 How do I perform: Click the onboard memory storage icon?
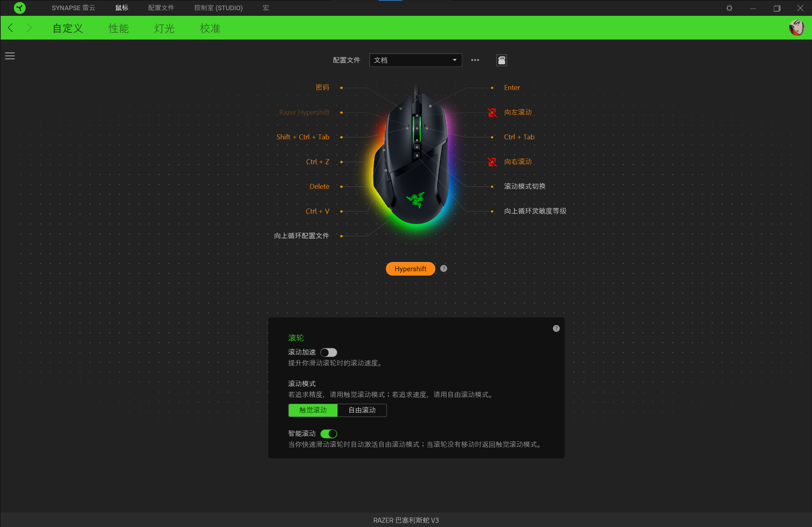click(x=501, y=60)
